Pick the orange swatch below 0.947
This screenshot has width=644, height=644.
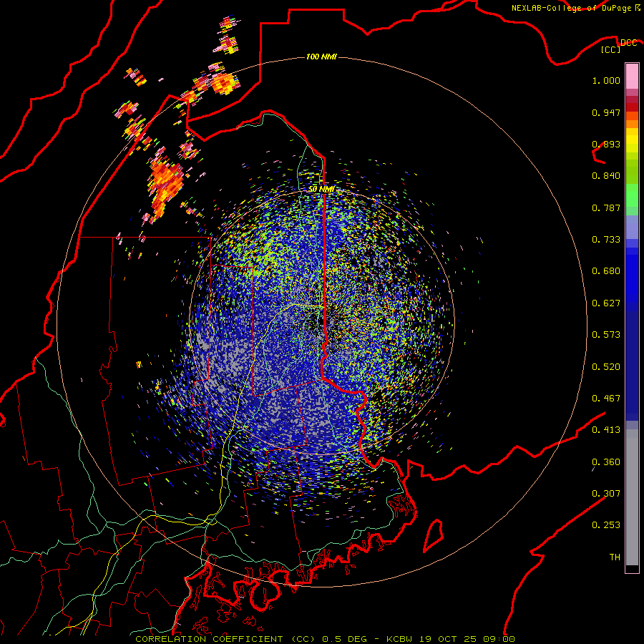point(632,124)
